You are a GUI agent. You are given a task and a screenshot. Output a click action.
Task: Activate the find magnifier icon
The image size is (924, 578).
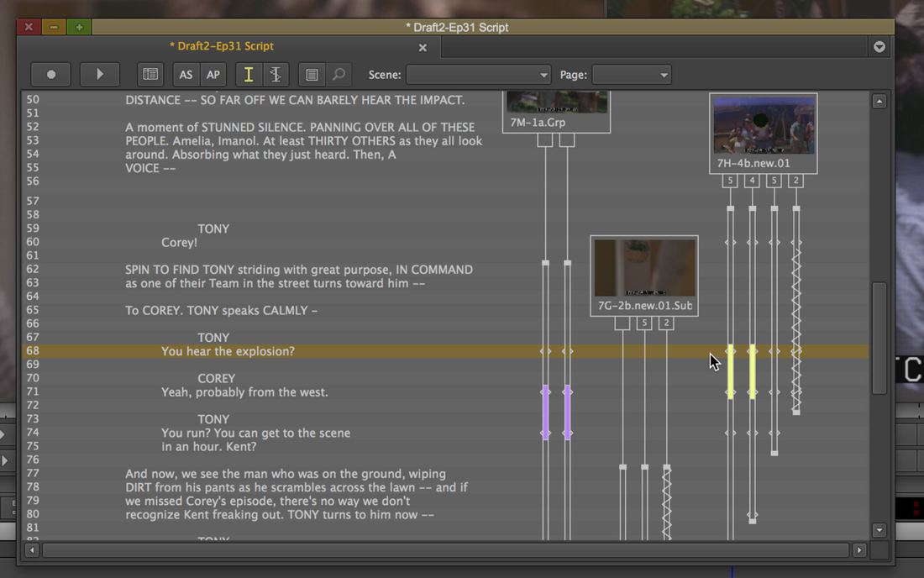click(x=339, y=74)
